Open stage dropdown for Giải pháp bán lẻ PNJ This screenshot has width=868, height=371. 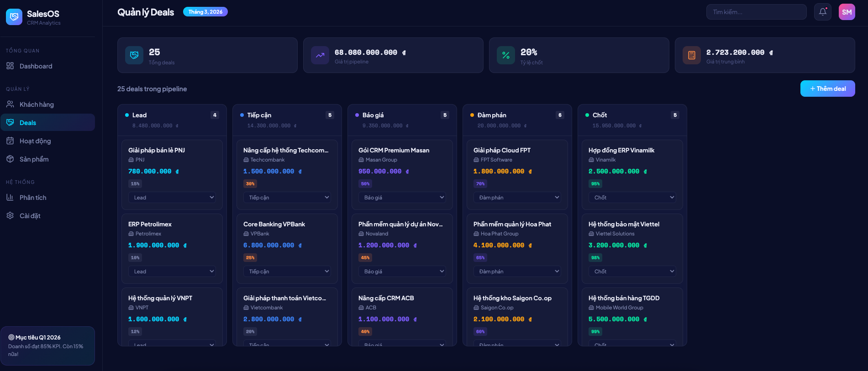click(172, 198)
